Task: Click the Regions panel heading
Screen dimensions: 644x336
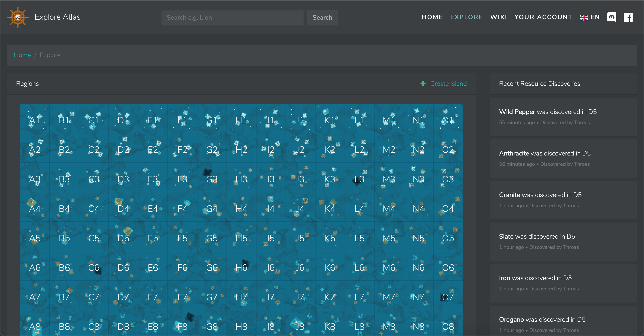Action: click(28, 83)
